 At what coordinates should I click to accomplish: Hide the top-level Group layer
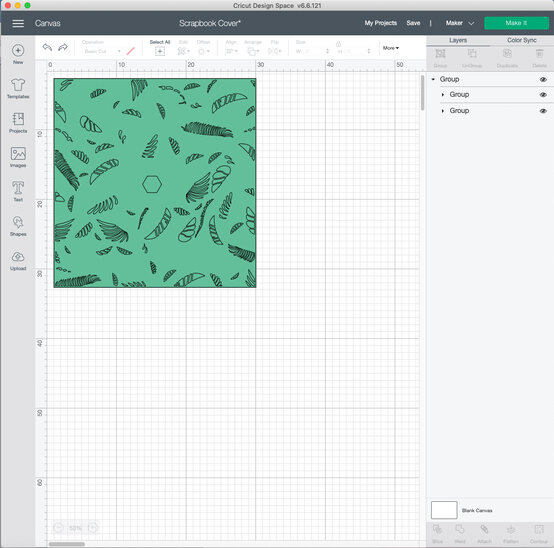click(543, 79)
